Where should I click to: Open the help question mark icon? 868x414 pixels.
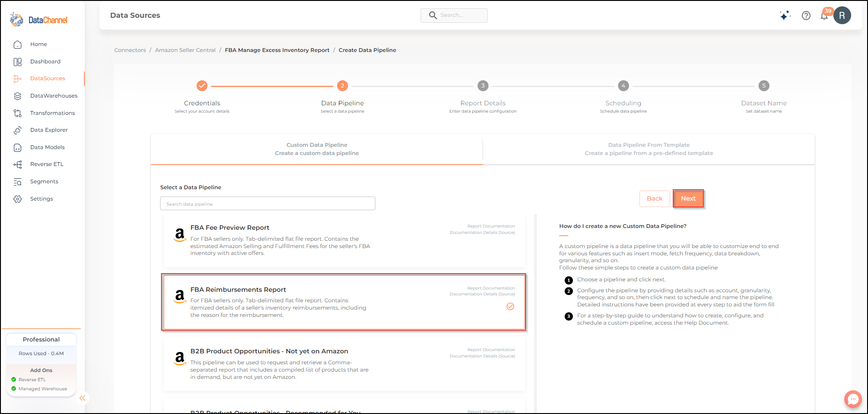coord(806,16)
